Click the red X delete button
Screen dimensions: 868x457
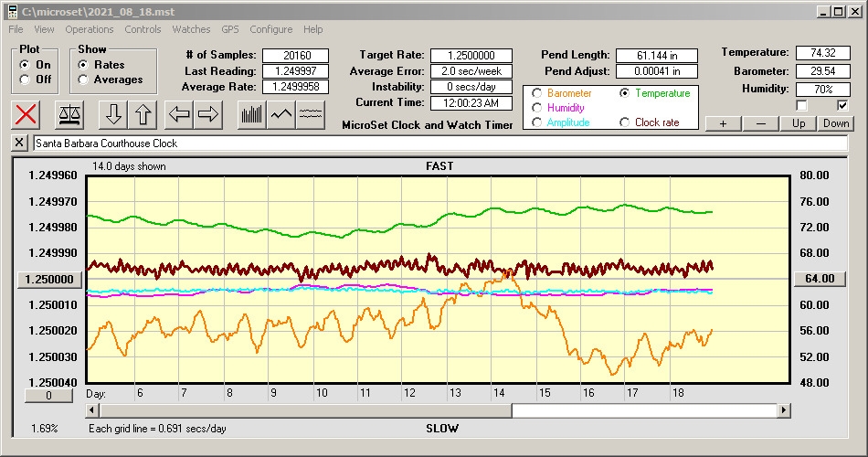(x=26, y=114)
